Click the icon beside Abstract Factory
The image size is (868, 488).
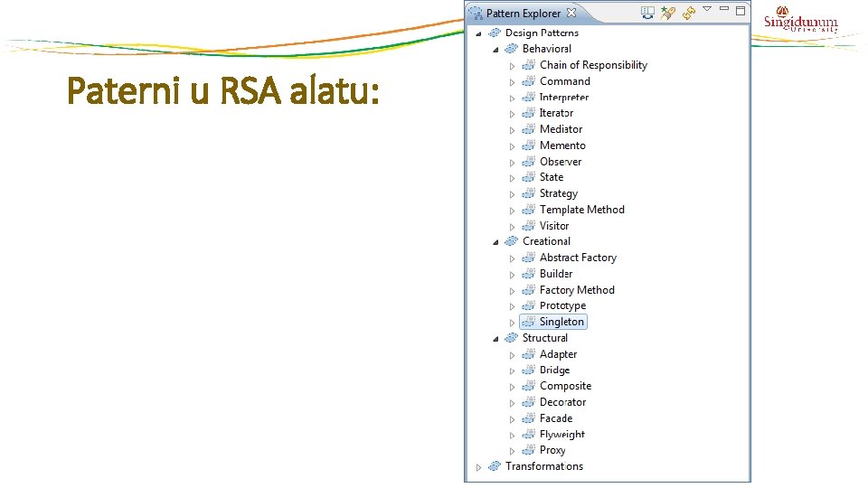(x=529, y=258)
